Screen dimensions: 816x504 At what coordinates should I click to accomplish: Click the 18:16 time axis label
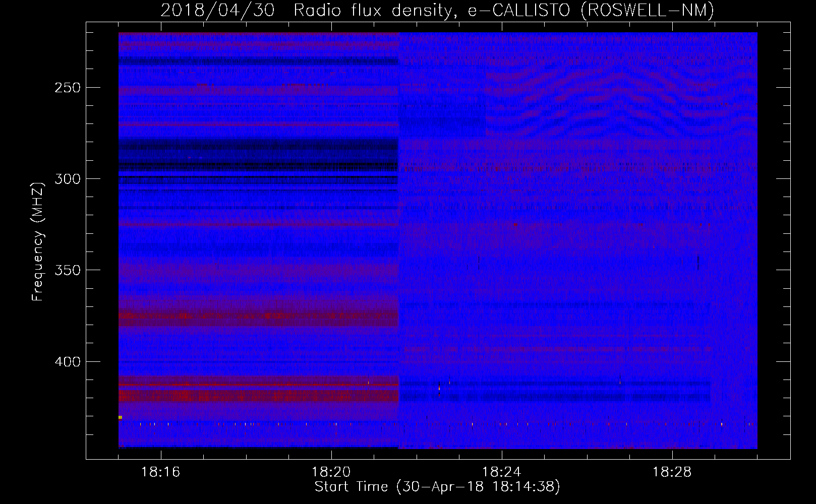coord(160,472)
